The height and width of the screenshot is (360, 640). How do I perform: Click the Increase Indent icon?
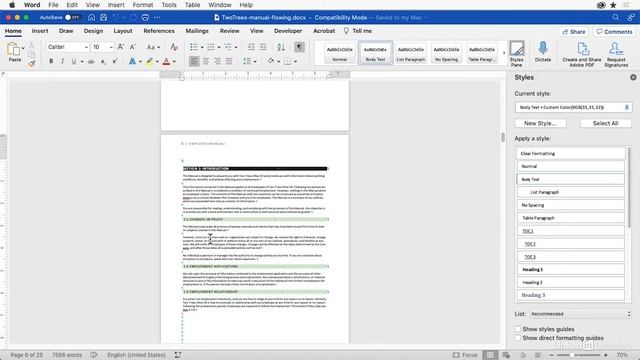(x=263, y=47)
